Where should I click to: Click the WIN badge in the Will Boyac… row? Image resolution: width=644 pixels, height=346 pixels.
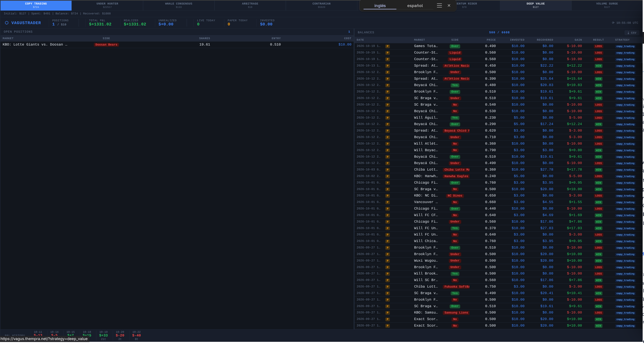tap(598, 150)
